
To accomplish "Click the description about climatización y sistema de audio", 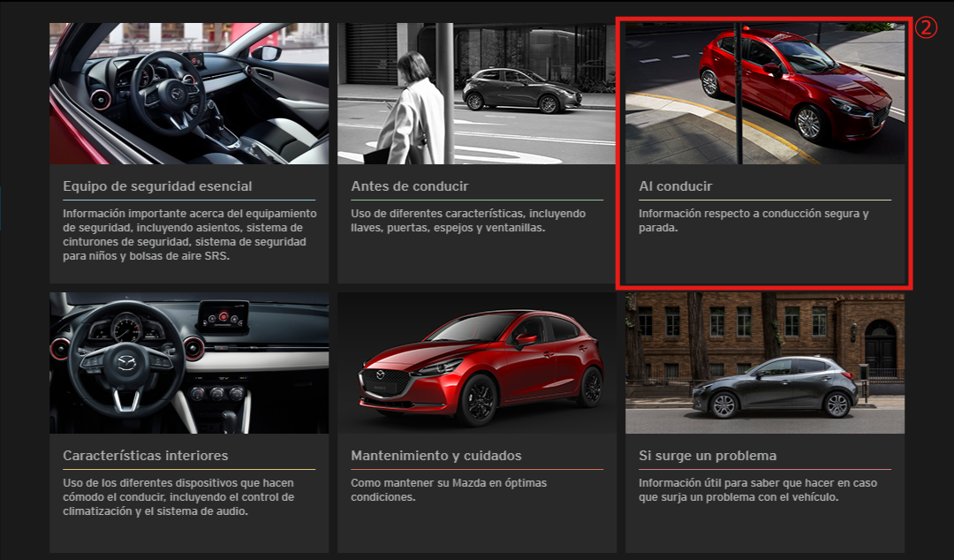I will click(x=178, y=497).
